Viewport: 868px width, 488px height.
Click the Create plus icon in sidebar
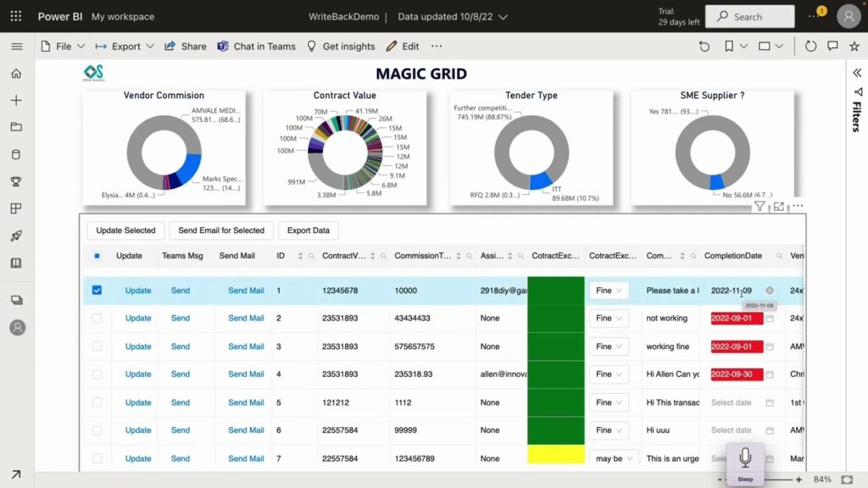pyautogui.click(x=16, y=100)
